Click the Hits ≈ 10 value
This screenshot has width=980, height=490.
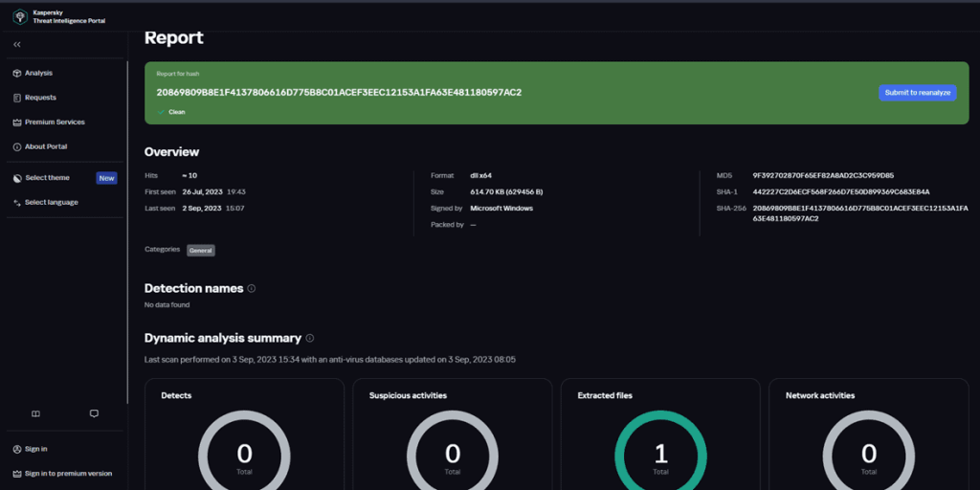189,176
